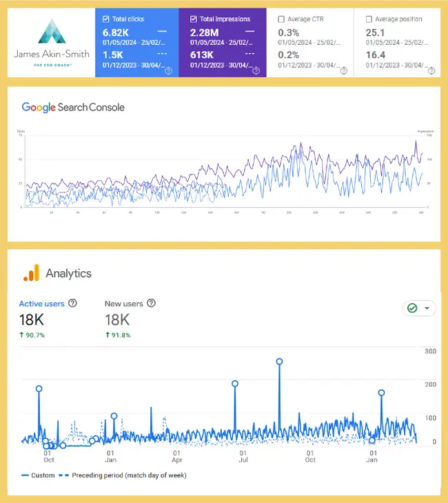Click the 01 Apr axis label
Screen dimensions: 448x503
[x=176, y=457]
